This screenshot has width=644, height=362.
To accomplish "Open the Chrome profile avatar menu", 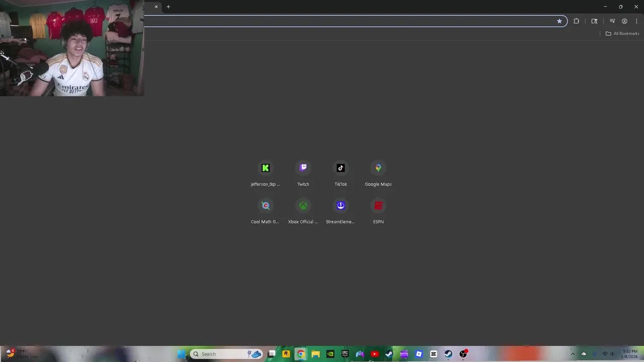I will [624, 21].
